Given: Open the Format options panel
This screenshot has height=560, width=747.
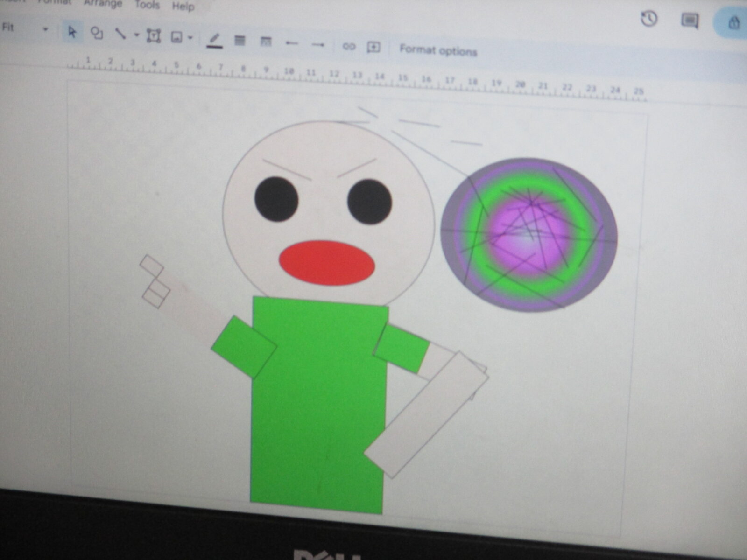Looking at the screenshot, I should click(438, 50).
